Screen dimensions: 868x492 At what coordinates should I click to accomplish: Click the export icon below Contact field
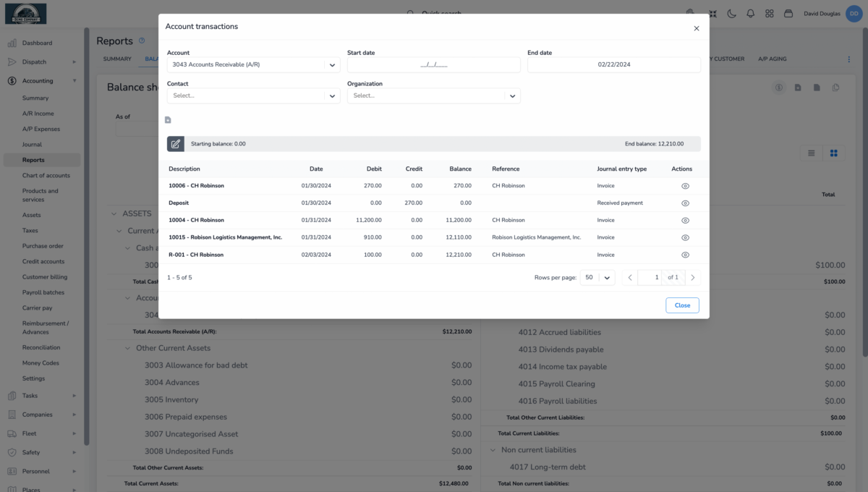point(168,120)
